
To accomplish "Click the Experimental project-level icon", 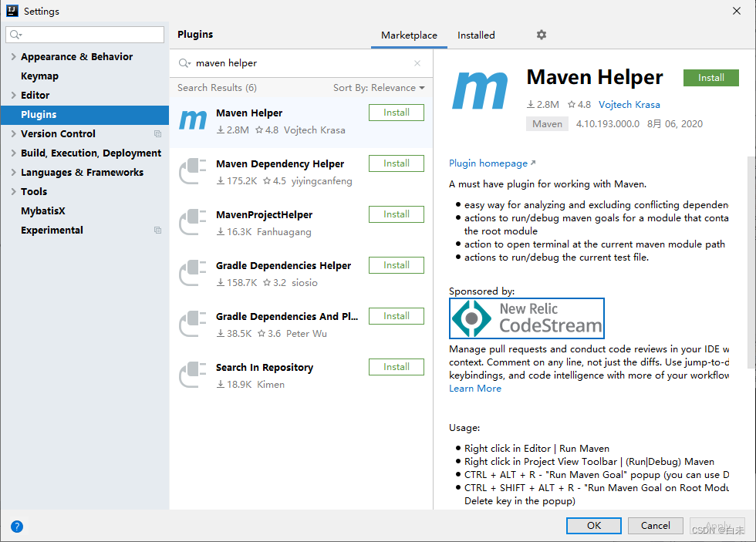I will (157, 231).
